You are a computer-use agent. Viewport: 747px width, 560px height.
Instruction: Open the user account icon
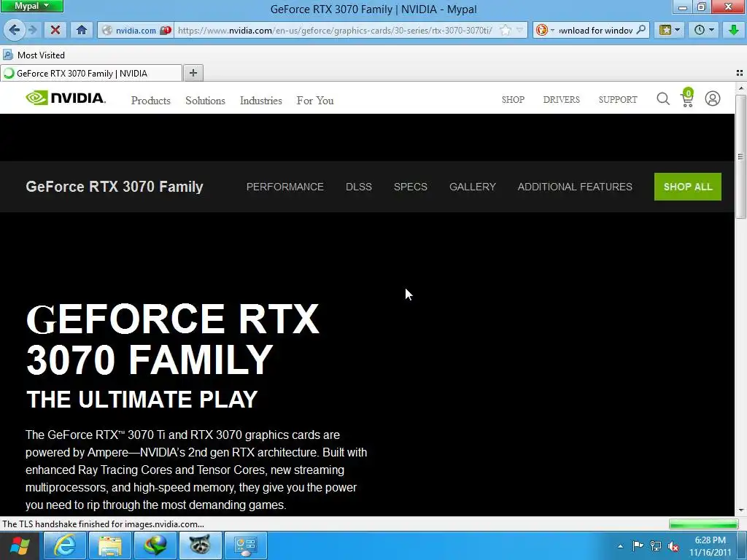[x=712, y=98]
